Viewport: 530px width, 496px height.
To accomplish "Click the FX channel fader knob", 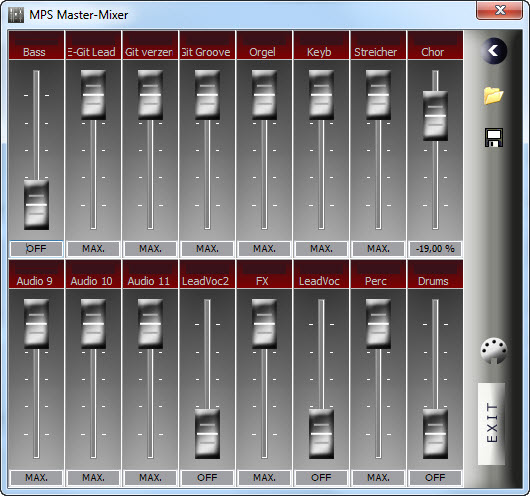I will point(264,324).
